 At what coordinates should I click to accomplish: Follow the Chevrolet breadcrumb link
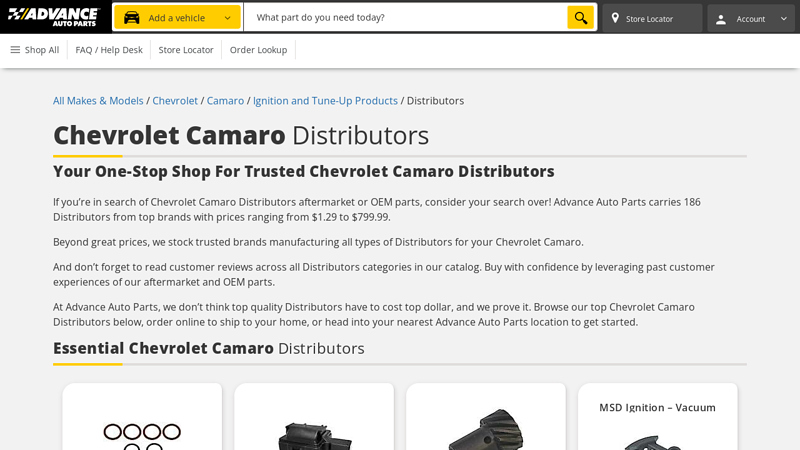point(175,101)
